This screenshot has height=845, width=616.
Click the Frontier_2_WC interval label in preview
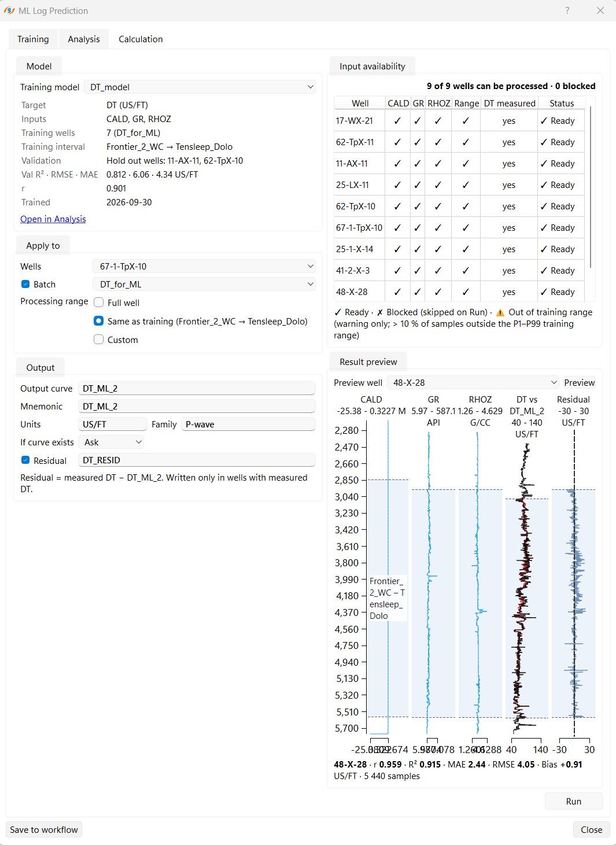(x=388, y=598)
